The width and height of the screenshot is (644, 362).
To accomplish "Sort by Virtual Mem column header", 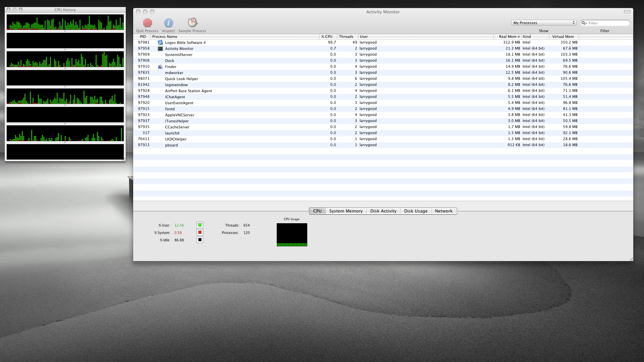I will pos(564,37).
